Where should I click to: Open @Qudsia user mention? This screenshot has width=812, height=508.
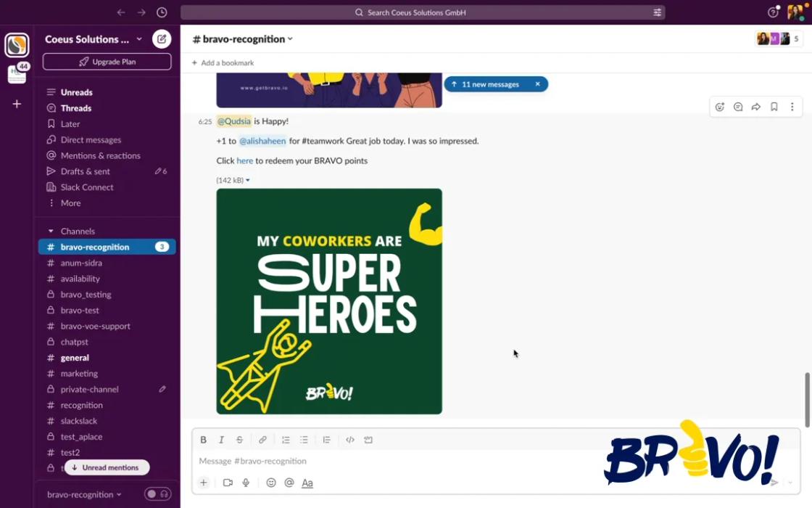click(233, 121)
